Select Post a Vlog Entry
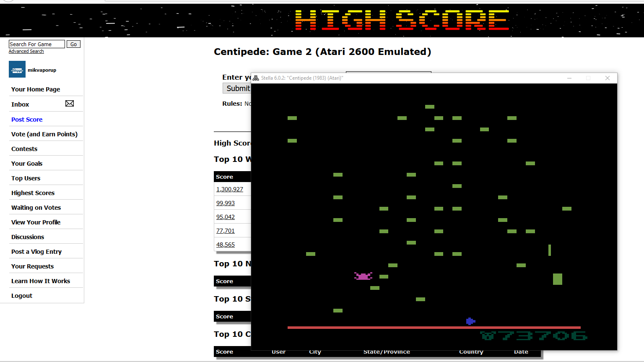The height and width of the screenshot is (362, 644). pos(36,252)
